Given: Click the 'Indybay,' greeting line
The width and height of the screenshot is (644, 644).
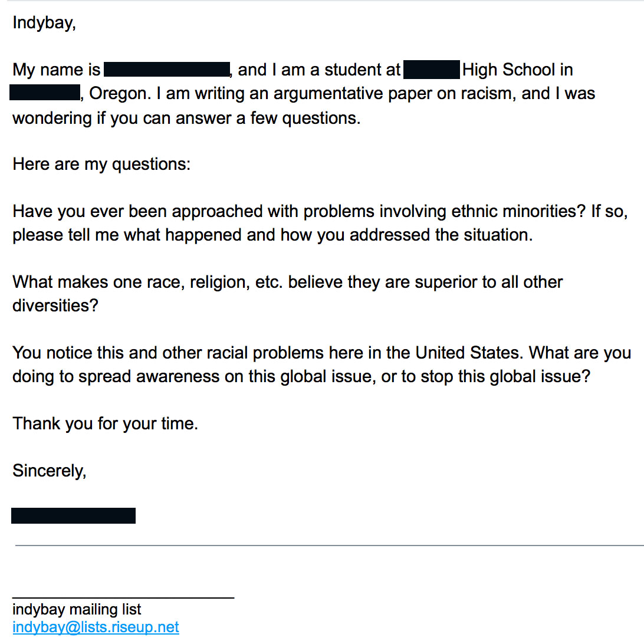Looking at the screenshot, I should click(44, 23).
